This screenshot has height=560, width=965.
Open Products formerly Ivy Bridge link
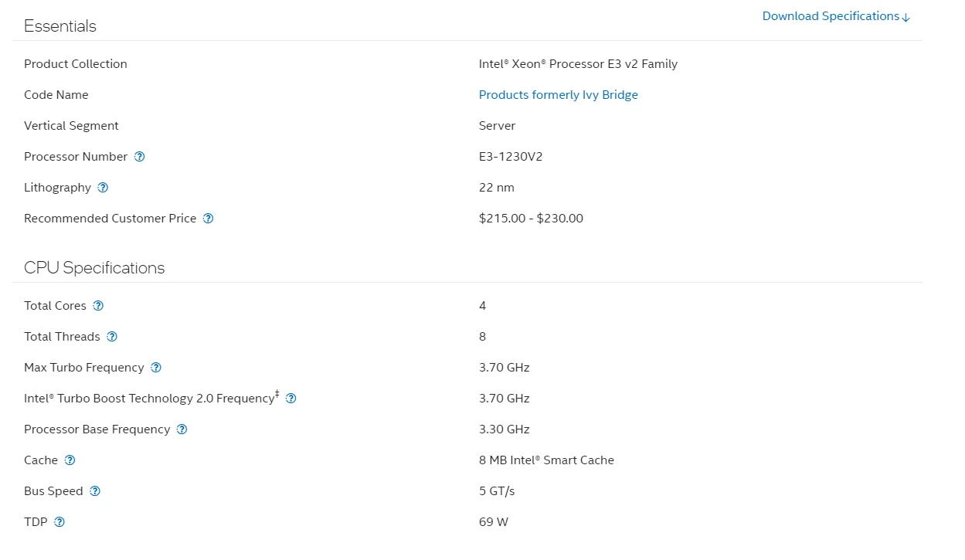click(x=558, y=95)
